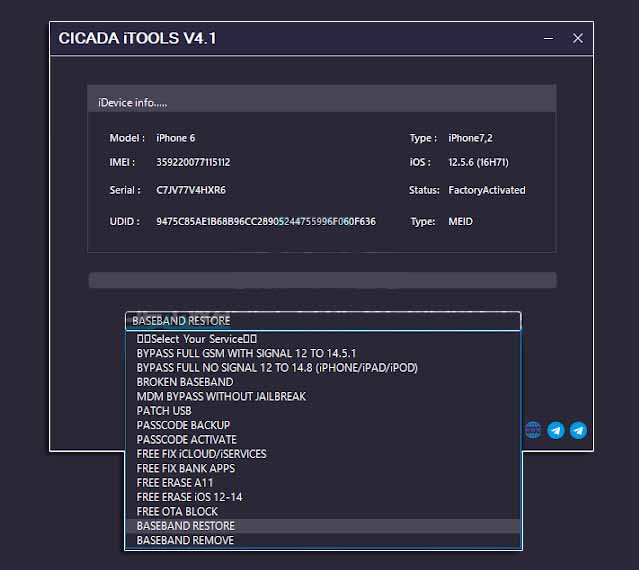Viewport: 639px width, 570px height.
Task: Select PATCH USB from the list
Action: click(x=323, y=411)
